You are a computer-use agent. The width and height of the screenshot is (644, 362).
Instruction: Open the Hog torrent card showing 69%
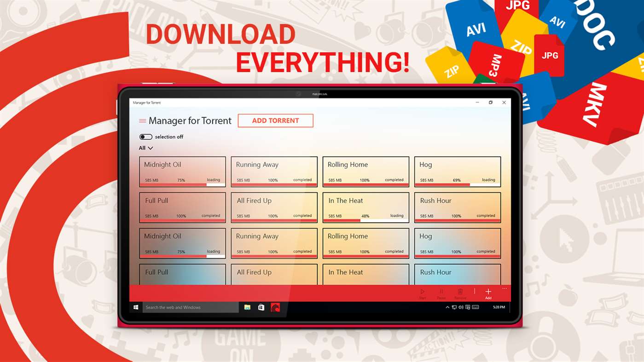click(x=458, y=172)
